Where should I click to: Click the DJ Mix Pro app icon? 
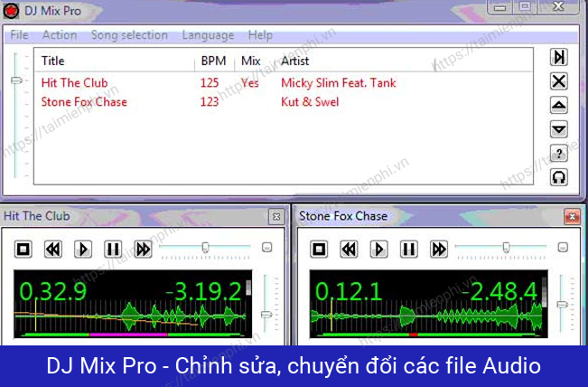coord(11,11)
